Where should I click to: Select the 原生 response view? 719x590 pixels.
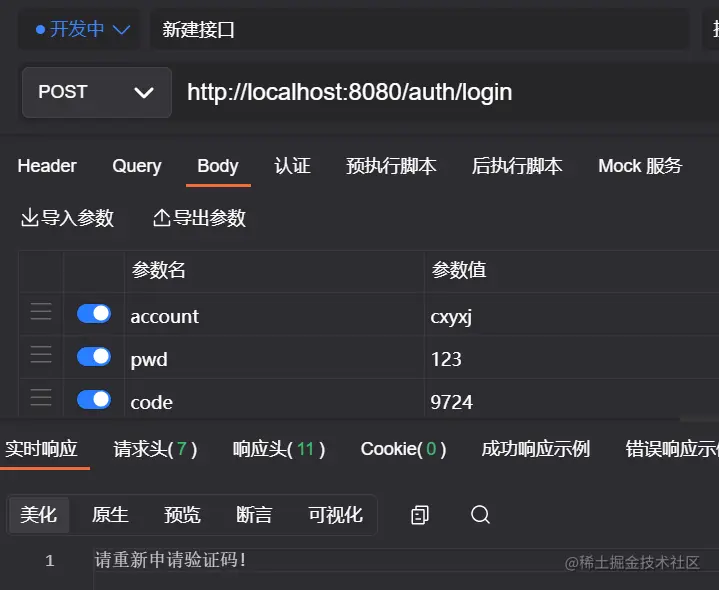click(110, 515)
